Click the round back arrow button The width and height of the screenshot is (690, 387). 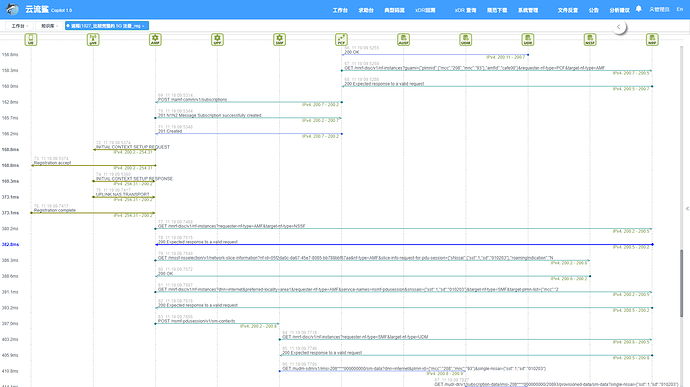tap(619, 27)
